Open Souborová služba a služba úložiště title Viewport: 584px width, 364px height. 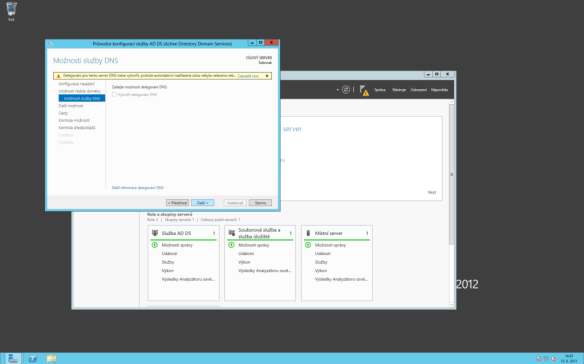[x=259, y=233]
